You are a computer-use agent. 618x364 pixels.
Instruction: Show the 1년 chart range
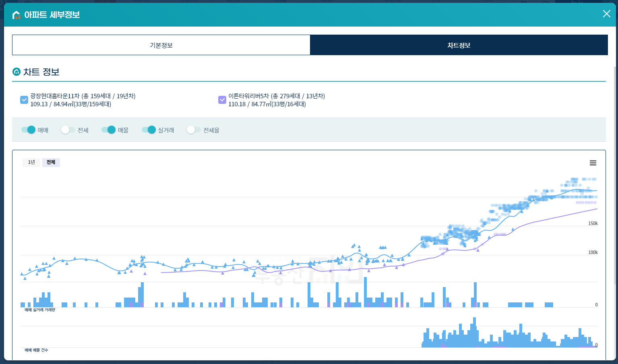point(31,162)
